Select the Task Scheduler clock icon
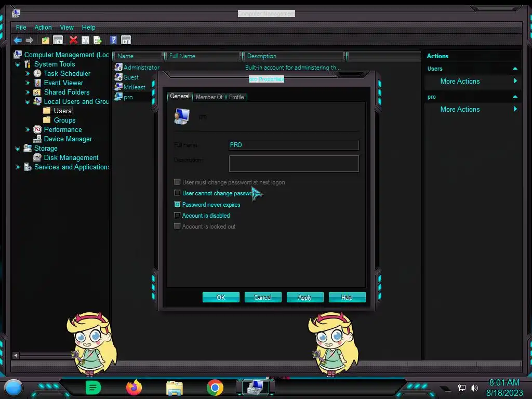Screen dimensions: 532x399 pyautogui.click(x=37, y=73)
